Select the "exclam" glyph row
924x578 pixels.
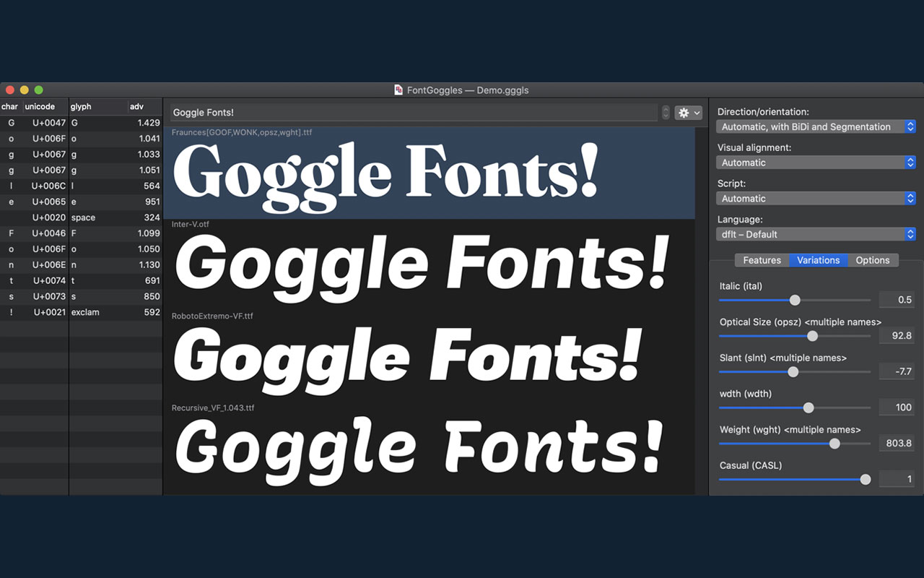(x=82, y=312)
